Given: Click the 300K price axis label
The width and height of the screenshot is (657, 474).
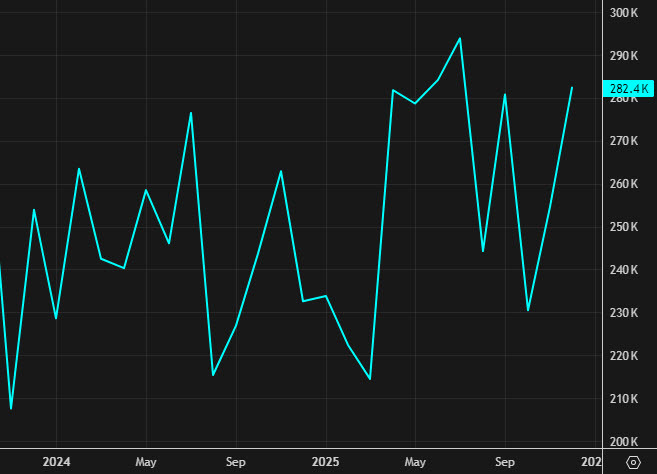Looking at the screenshot, I should coord(625,12).
